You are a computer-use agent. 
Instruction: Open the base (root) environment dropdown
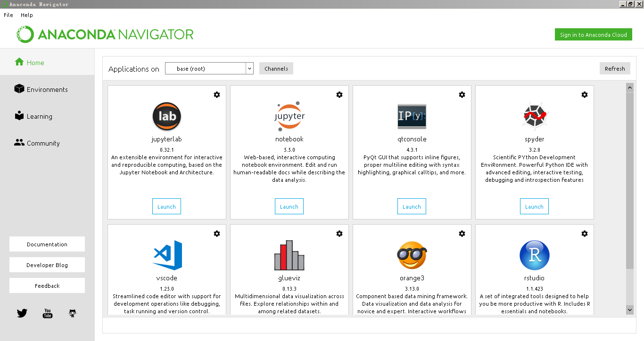(x=209, y=69)
